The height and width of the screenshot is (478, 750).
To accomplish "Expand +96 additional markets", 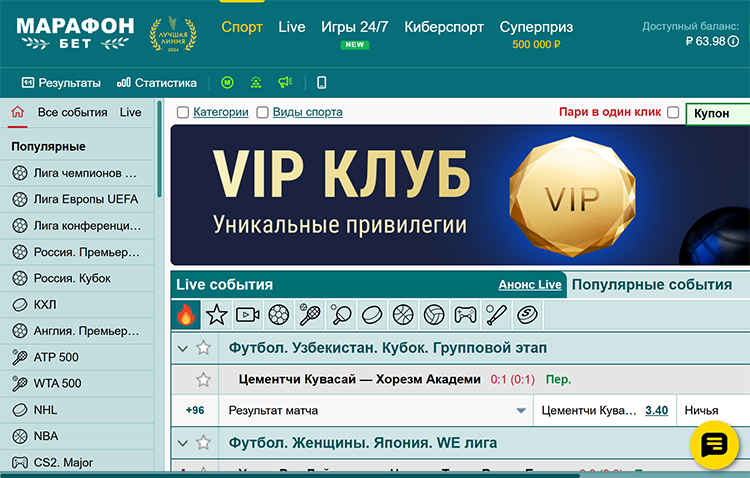I will pyautogui.click(x=195, y=411).
